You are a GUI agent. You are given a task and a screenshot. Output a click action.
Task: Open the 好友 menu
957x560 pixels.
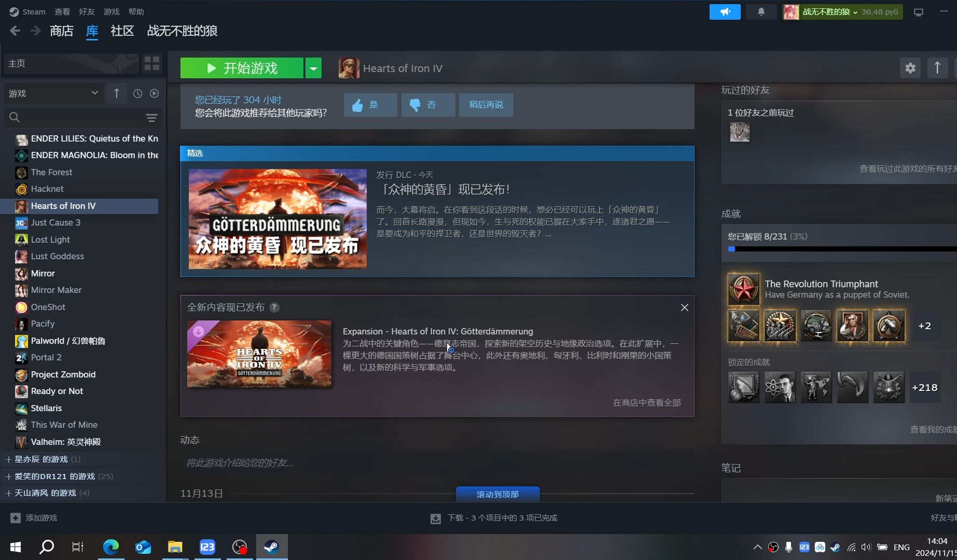(x=87, y=11)
